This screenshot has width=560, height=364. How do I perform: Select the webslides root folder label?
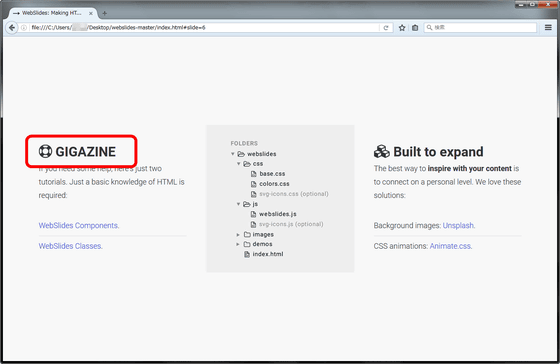[262, 154]
